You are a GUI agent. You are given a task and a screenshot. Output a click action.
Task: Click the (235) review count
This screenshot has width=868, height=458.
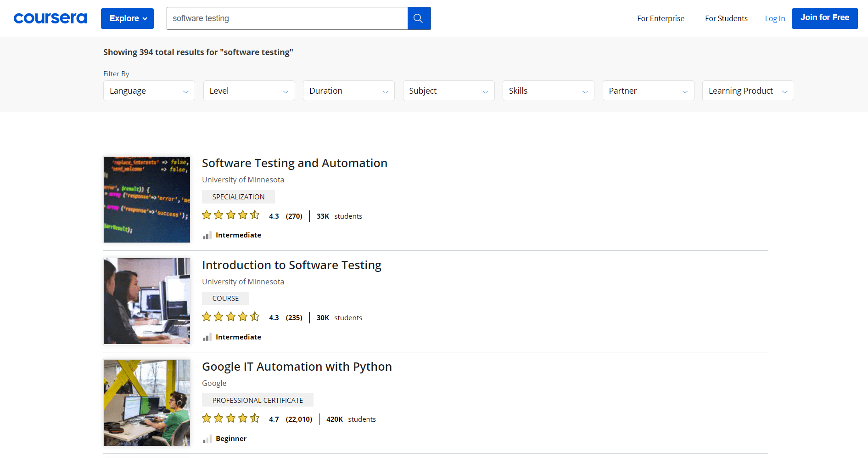pos(294,318)
